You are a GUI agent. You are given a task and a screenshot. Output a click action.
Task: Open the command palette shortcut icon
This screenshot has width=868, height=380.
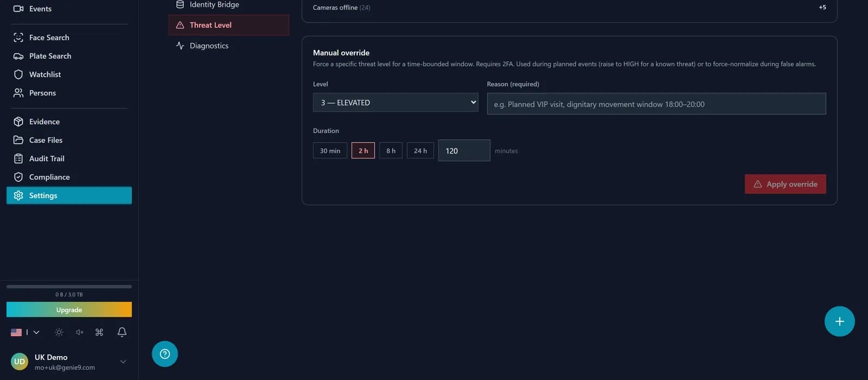point(99,332)
